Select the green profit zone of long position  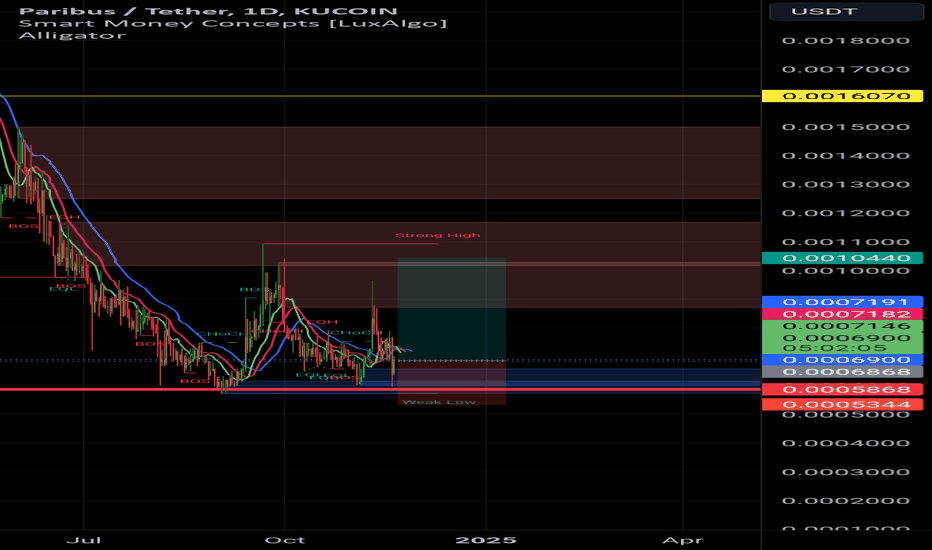[452, 309]
